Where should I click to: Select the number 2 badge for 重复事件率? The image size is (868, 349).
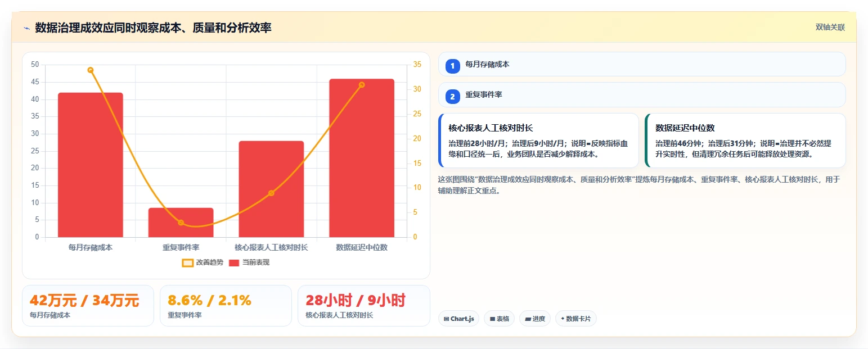[x=452, y=97]
